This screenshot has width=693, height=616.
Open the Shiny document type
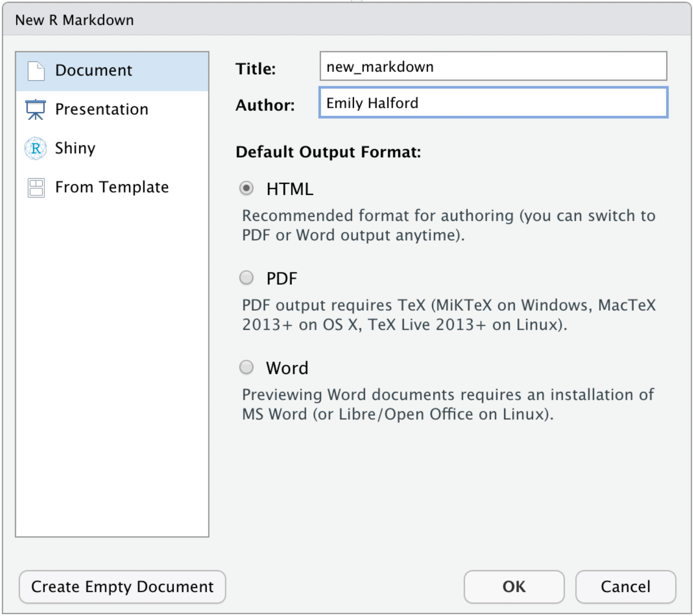pos(75,148)
